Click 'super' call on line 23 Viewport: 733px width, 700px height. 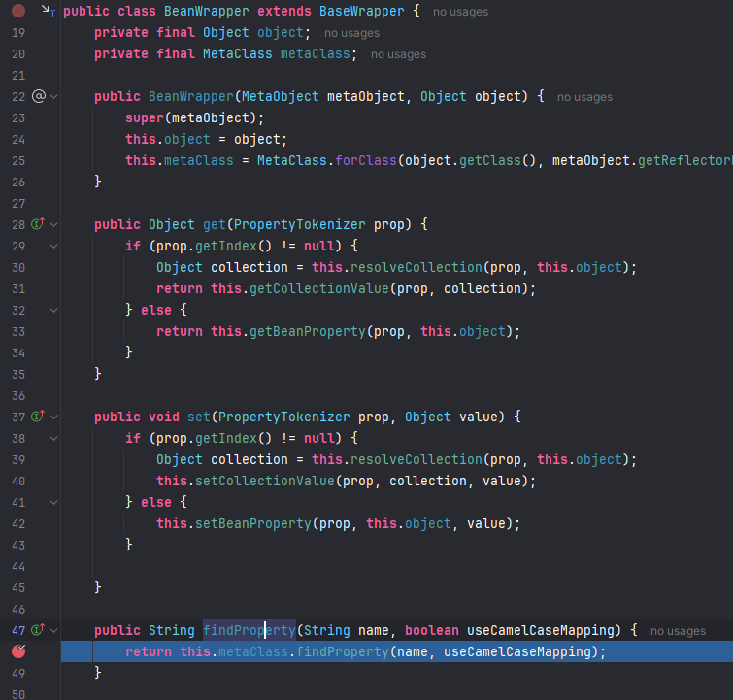pos(145,117)
